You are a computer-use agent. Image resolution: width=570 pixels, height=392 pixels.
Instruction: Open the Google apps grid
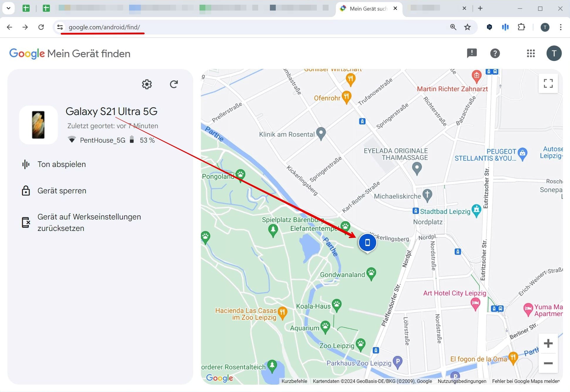(x=531, y=53)
